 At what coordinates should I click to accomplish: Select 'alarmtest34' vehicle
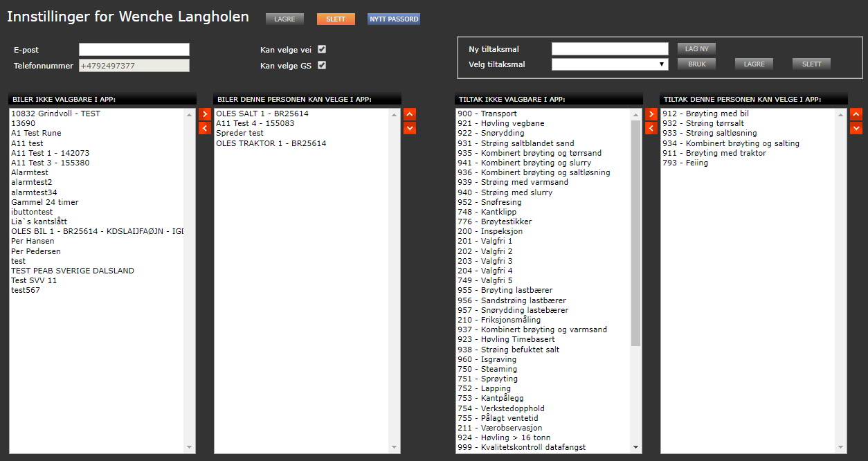click(97, 192)
